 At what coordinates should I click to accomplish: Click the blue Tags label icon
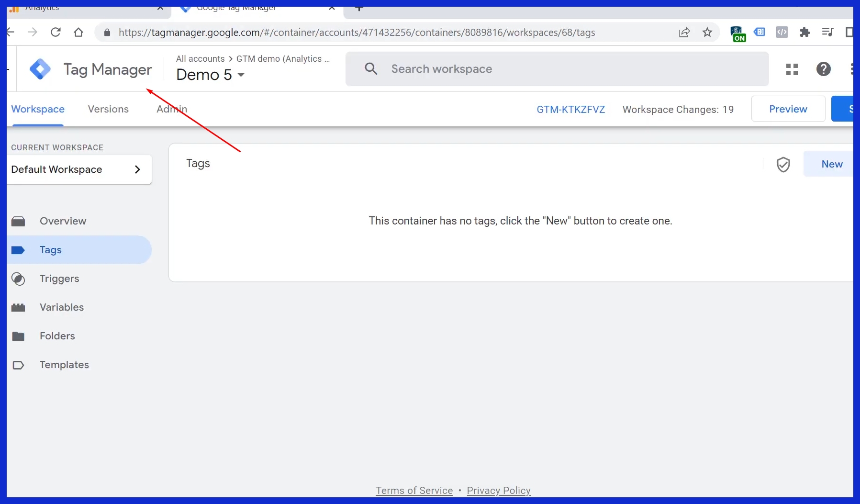18,250
